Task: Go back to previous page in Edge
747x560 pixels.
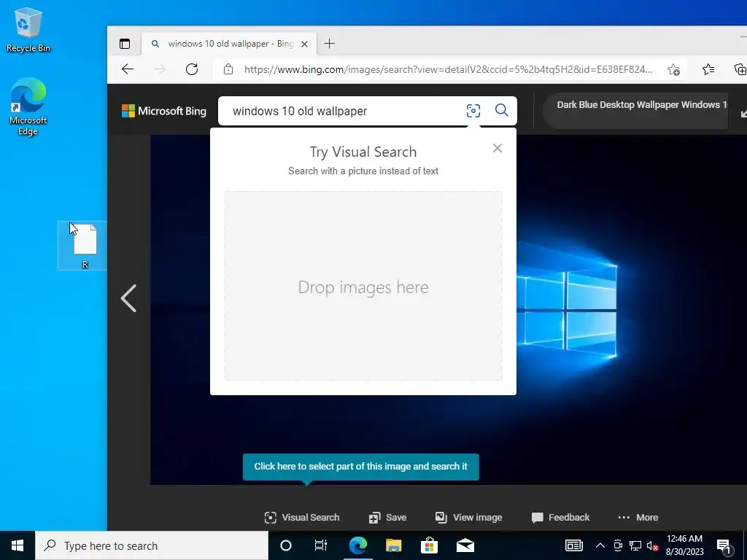Action: point(127,69)
